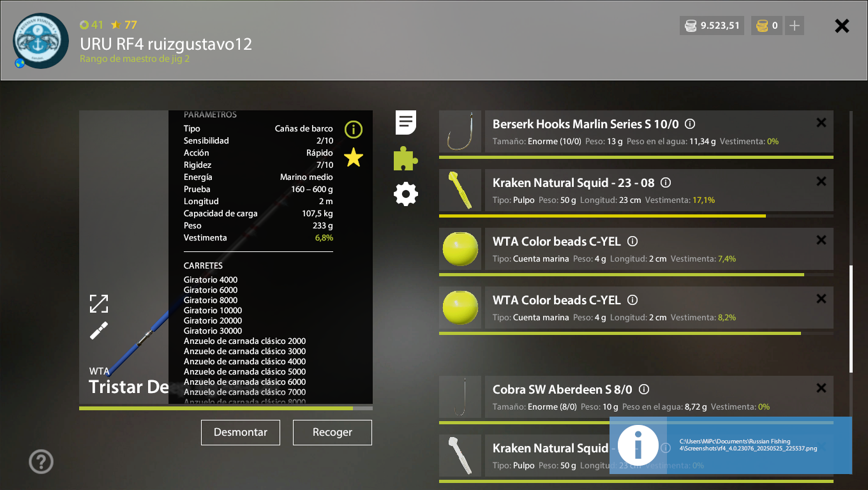The height and width of the screenshot is (490, 868).
Task: Click the wear bar under Berserk Hooks Marlin
Action: (636, 157)
